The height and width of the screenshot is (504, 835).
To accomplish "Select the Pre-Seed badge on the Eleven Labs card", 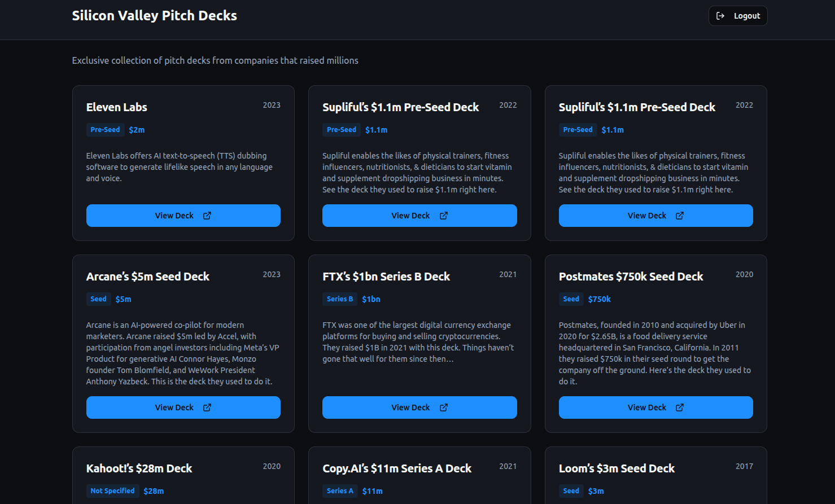I will (105, 130).
